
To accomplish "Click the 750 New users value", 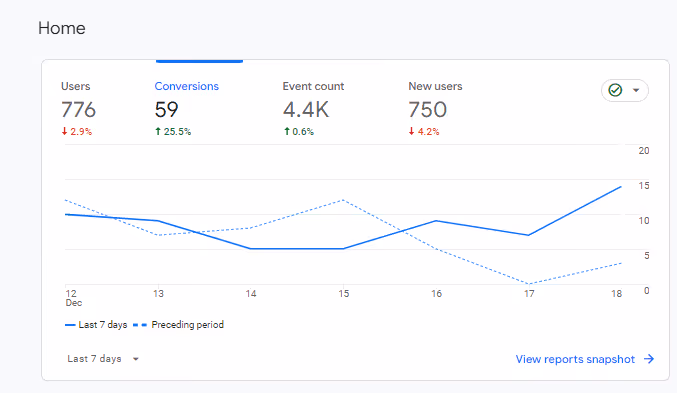I will pyautogui.click(x=427, y=110).
